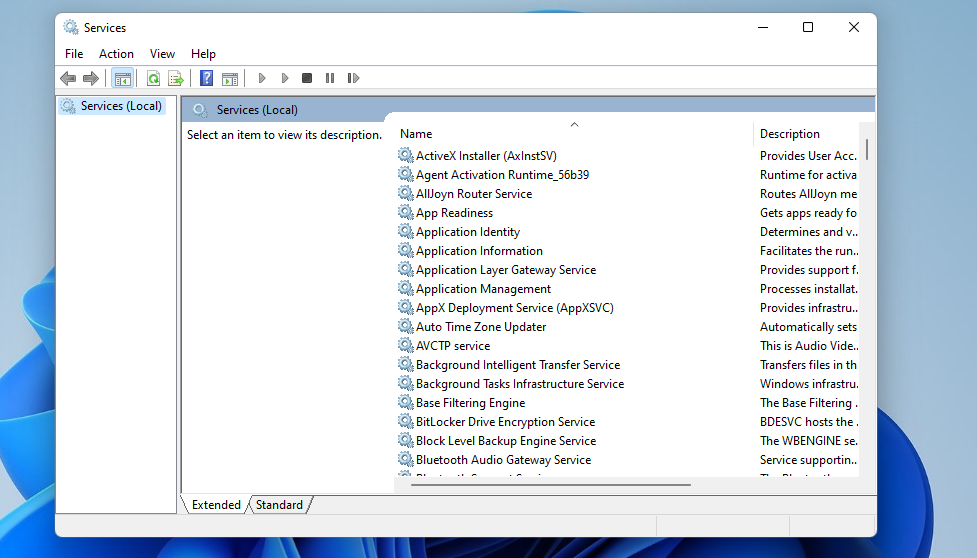Switch to the Standard tab
977x558 pixels.
pos(279,504)
